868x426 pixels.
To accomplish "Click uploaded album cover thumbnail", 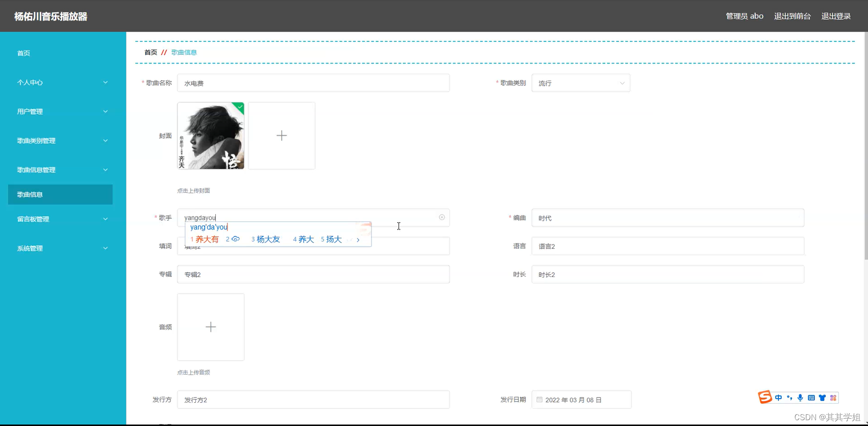I will pyautogui.click(x=210, y=135).
